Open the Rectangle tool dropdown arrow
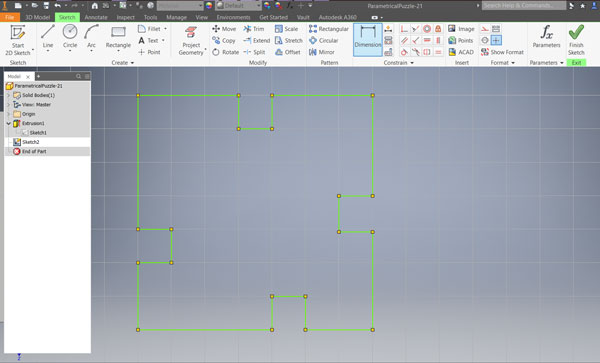600x363 pixels. [118, 51]
